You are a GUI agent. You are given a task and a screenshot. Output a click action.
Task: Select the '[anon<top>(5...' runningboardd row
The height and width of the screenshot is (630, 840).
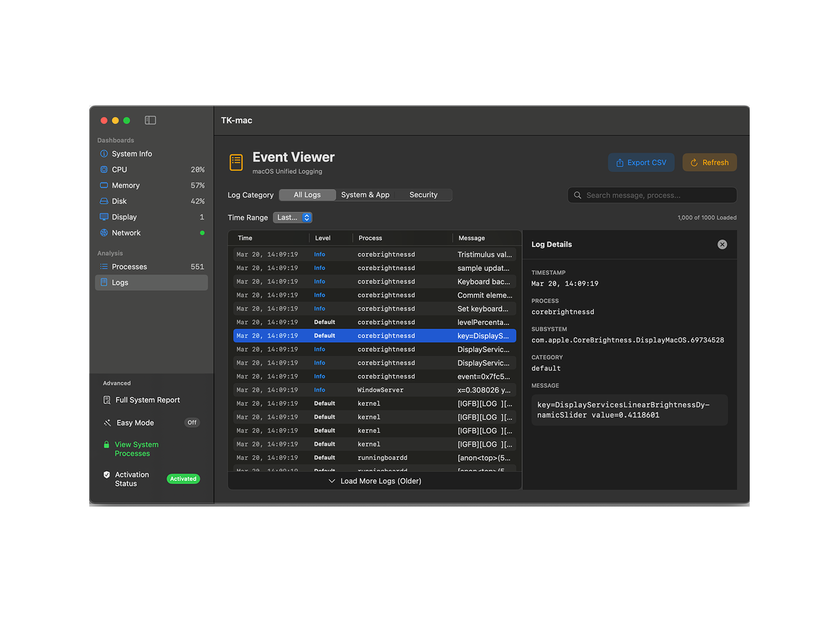point(375,458)
